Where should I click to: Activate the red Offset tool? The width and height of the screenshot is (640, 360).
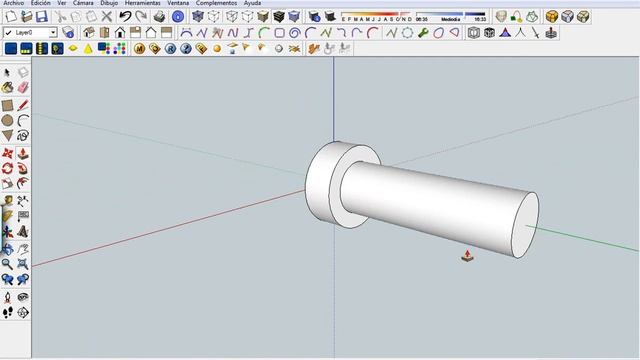[23, 183]
